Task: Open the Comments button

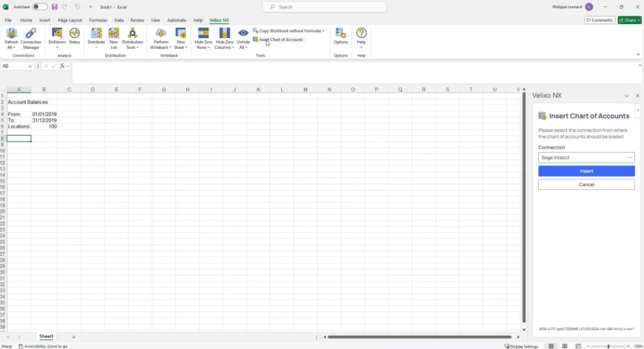Action: [x=600, y=20]
